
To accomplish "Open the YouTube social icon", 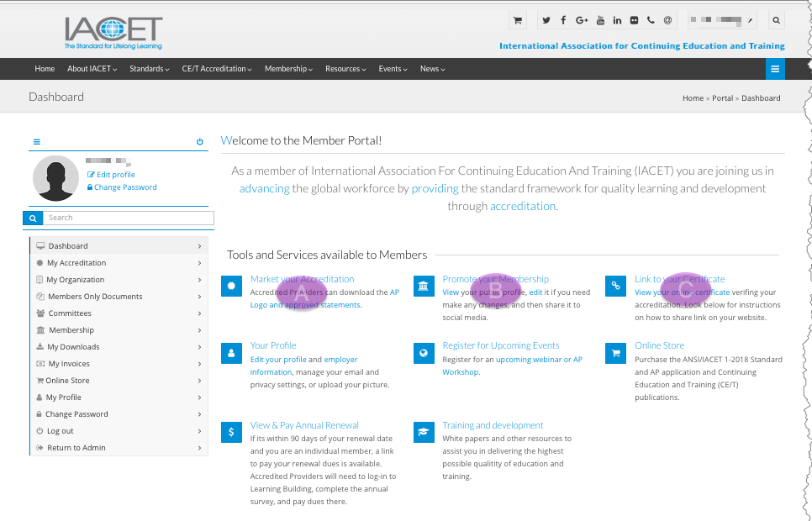I will tap(600, 20).
